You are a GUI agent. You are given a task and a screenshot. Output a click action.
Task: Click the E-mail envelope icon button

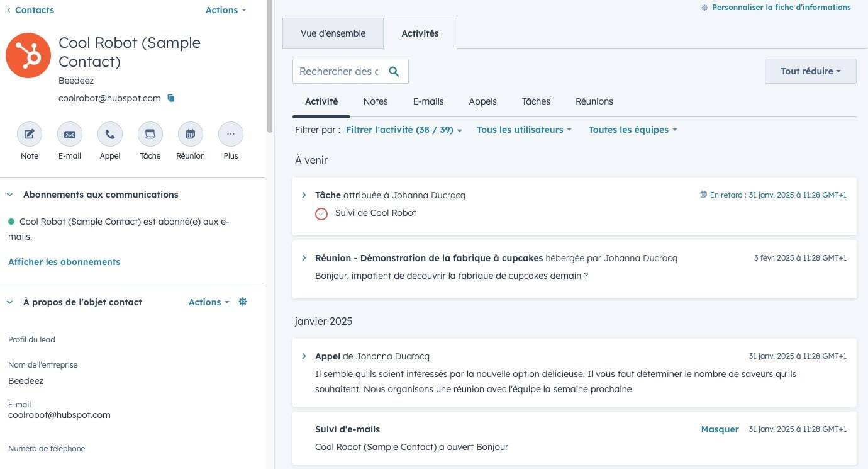[x=70, y=134]
